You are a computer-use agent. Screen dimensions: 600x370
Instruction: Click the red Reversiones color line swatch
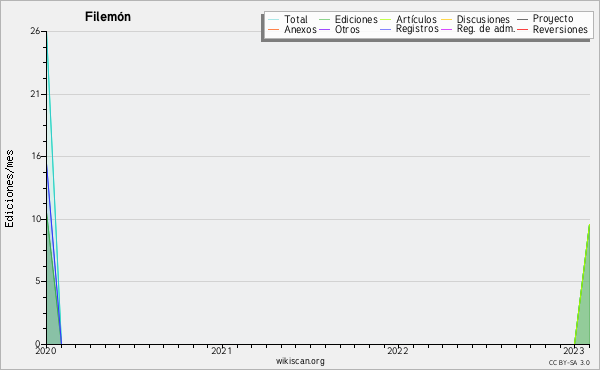pyautogui.click(x=522, y=29)
